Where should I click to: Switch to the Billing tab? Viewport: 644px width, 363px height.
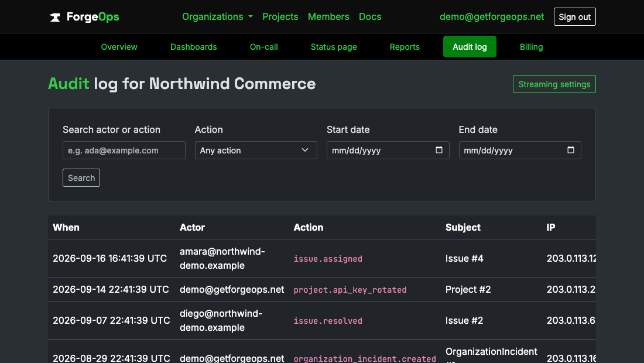531,47
